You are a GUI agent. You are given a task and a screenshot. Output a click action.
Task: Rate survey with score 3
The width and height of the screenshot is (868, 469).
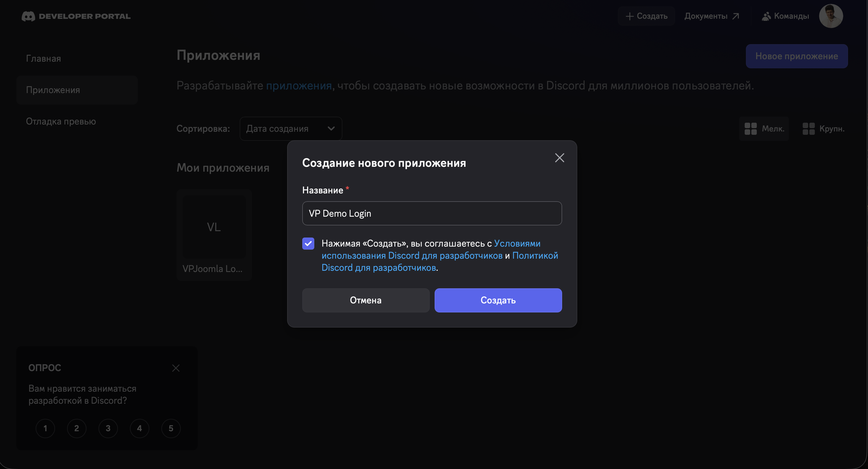coord(108,428)
